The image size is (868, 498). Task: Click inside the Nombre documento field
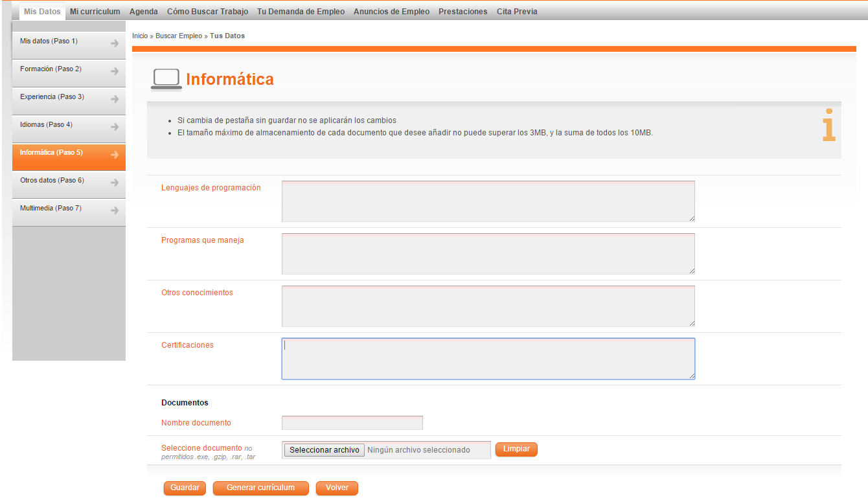(352, 422)
